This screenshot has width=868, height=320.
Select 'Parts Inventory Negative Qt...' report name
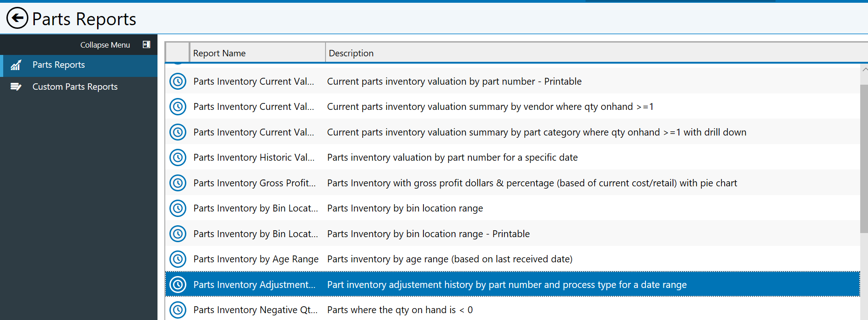pyautogui.click(x=255, y=310)
